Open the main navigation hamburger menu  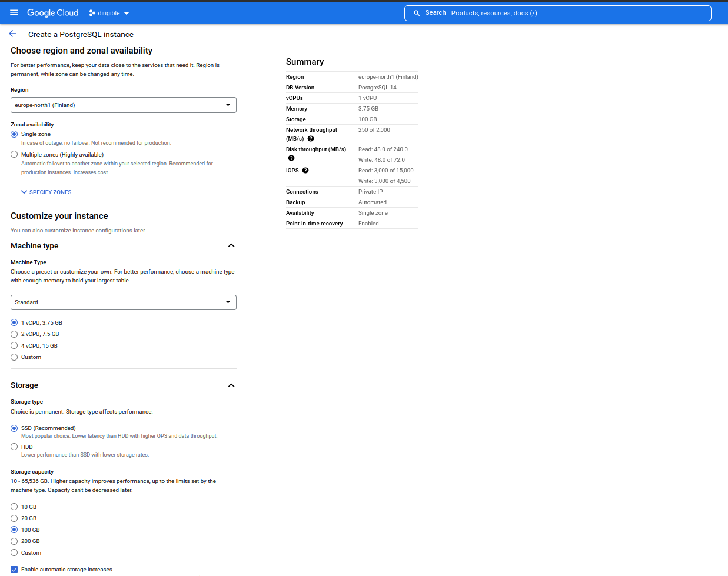pos(14,12)
